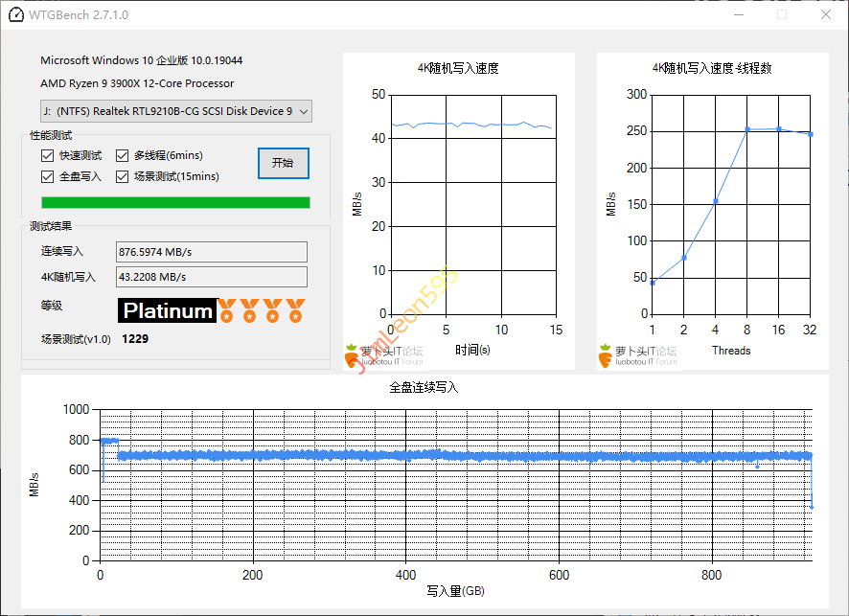849x616 pixels.
Task: Click the third medal icon in rating row
Action: tap(273, 310)
